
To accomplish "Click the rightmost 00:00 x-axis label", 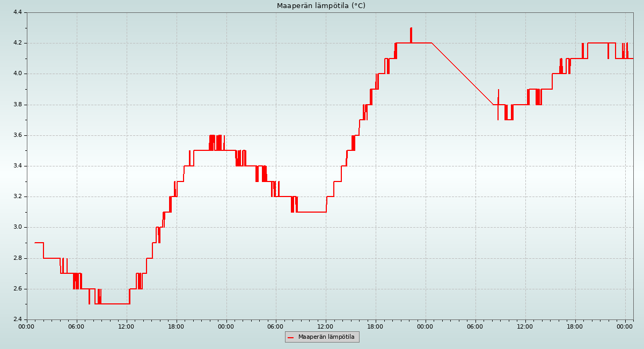I will click(625, 326).
